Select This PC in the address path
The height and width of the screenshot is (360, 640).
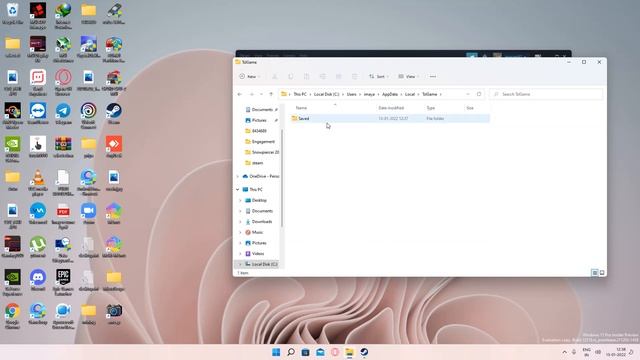click(x=300, y=94)
